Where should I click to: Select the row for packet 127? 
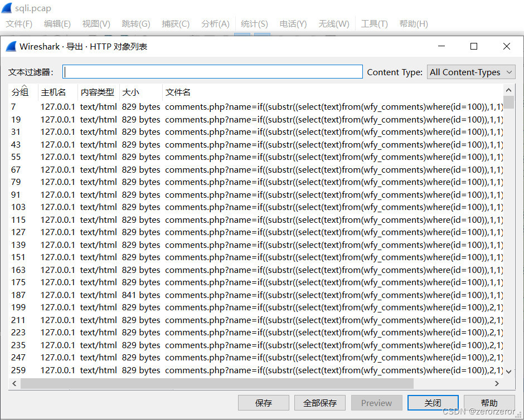256,232
